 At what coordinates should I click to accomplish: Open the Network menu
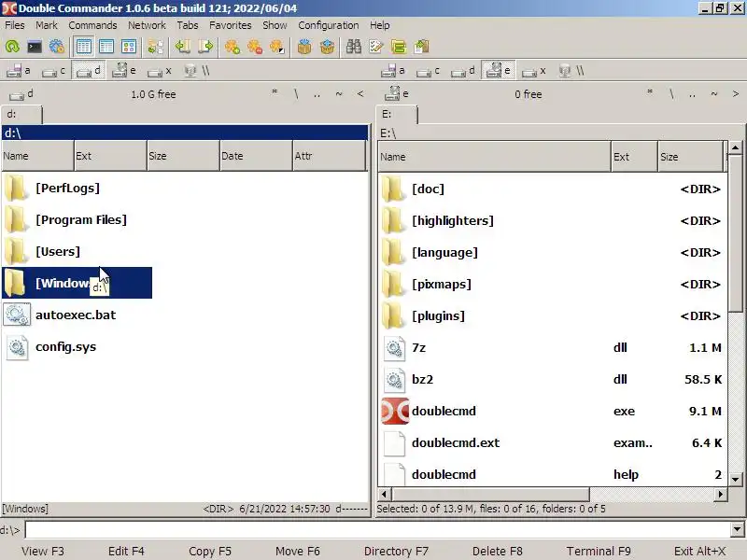click(x=147, y=25)
